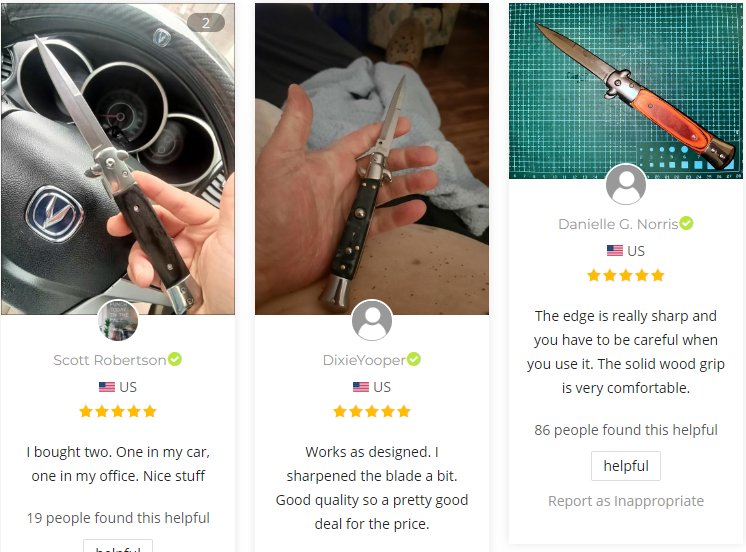
Task: Open the orange-handled knife review photo
Action: [x=626, y=91]
